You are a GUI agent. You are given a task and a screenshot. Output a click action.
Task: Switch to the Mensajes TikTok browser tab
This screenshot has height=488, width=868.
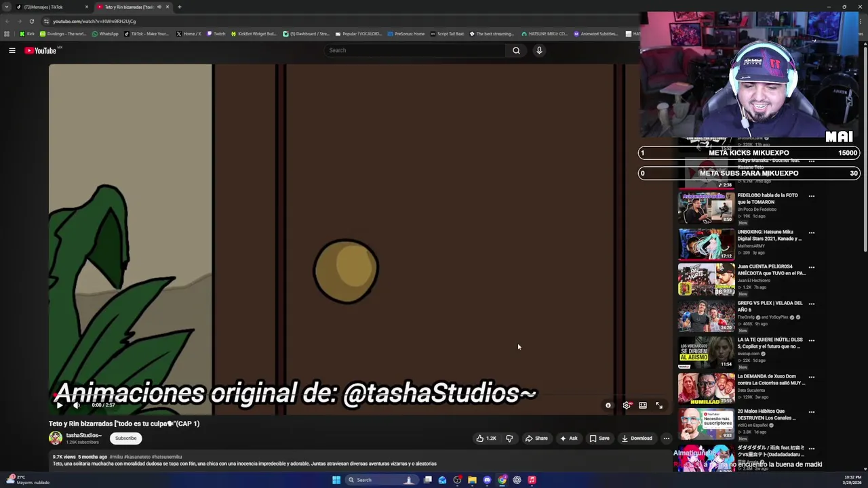[51, 7]
